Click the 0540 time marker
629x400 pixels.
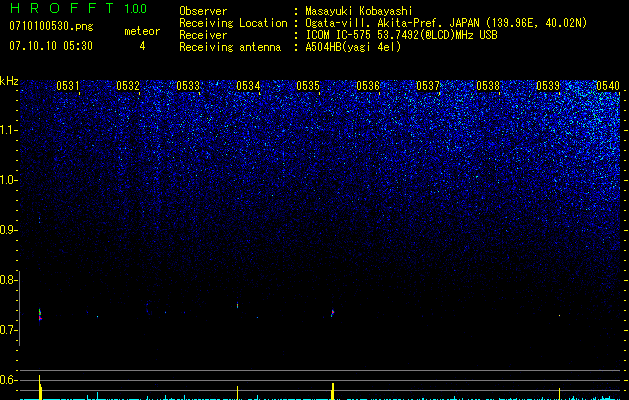coord(608,85)
